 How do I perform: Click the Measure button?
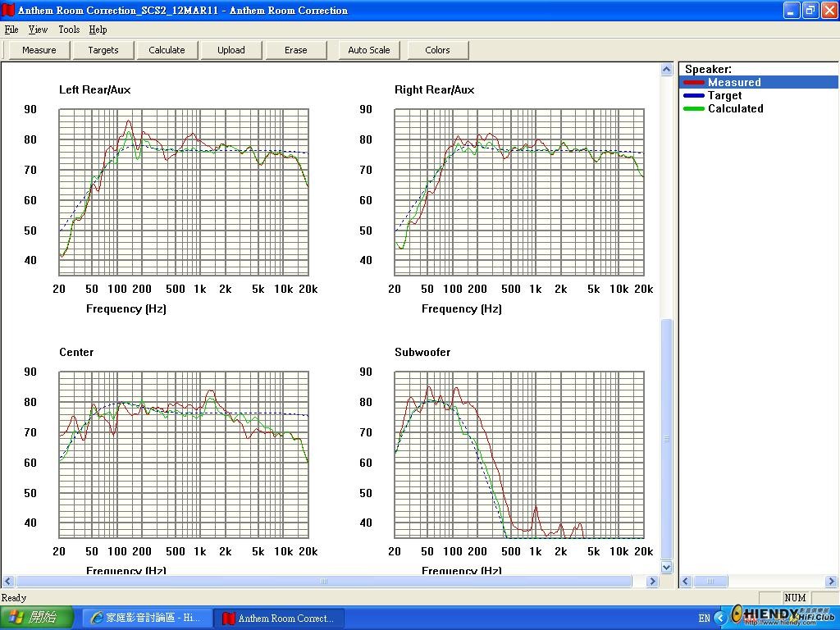point(39,50)
